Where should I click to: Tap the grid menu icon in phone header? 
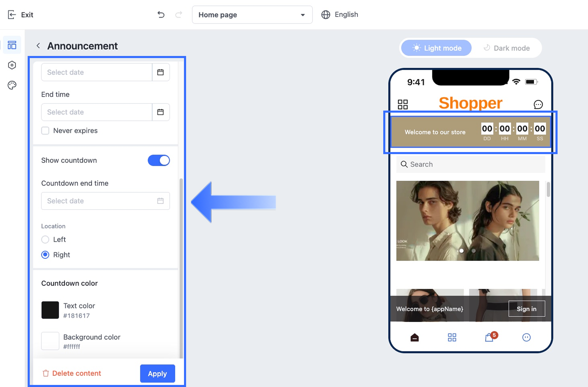click(x=403, y=104)
